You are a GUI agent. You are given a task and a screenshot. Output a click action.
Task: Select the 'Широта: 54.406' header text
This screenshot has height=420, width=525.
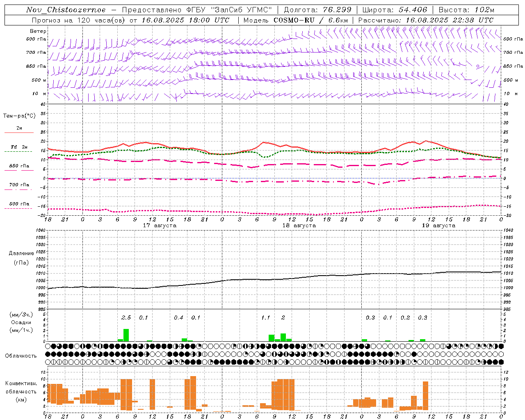click(395, 10)
